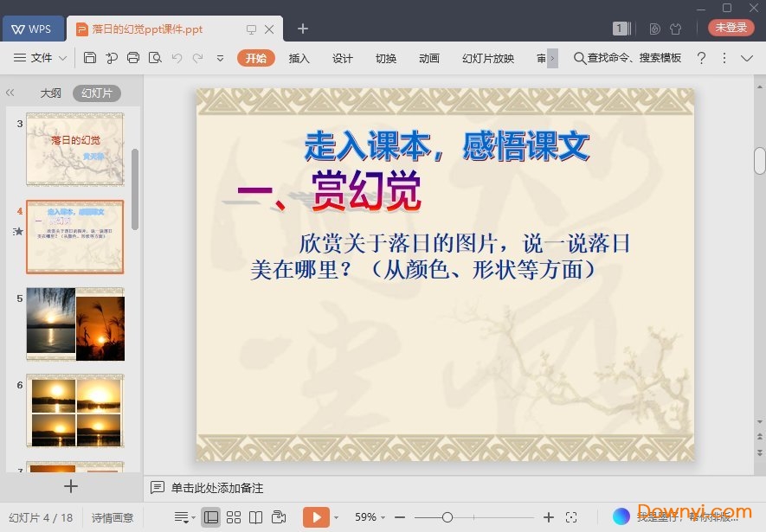Click the zoom slider handle
Viewport: 766px width, 532px height.
[447, 517]
